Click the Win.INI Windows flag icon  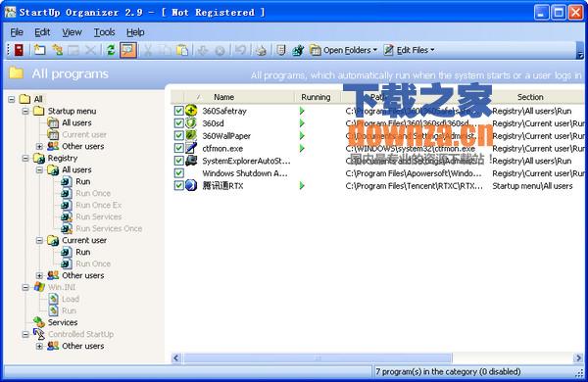39,287
